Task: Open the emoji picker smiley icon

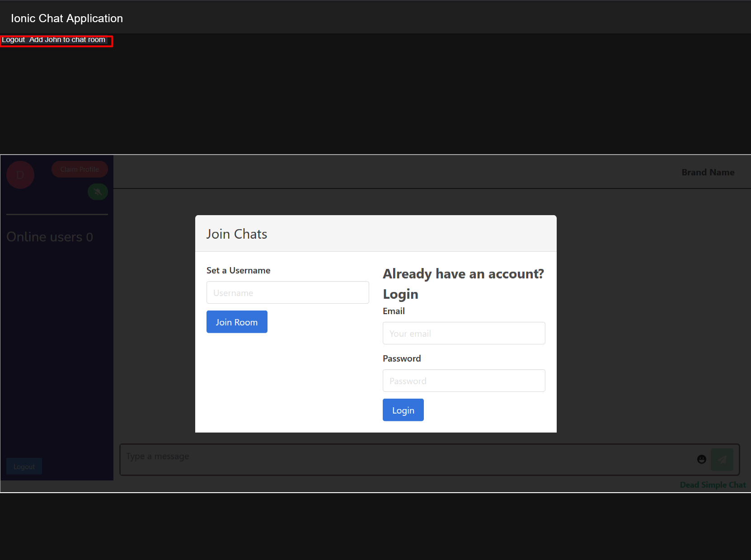Action: click(701, 459)
